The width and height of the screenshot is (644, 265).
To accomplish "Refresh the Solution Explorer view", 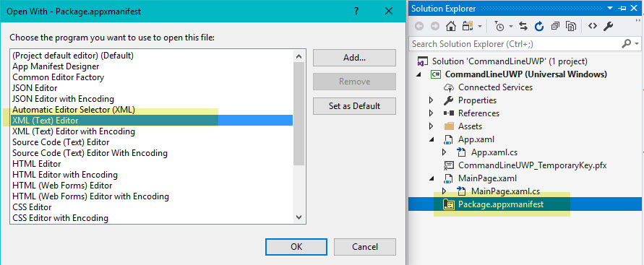I will [x=539, y=26].
